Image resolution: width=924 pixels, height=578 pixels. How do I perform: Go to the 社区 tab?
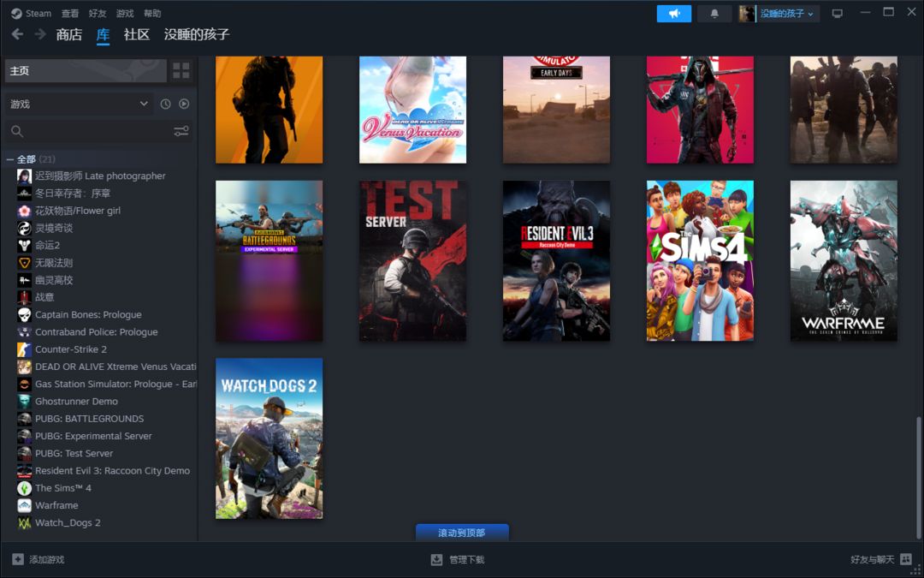137,35
